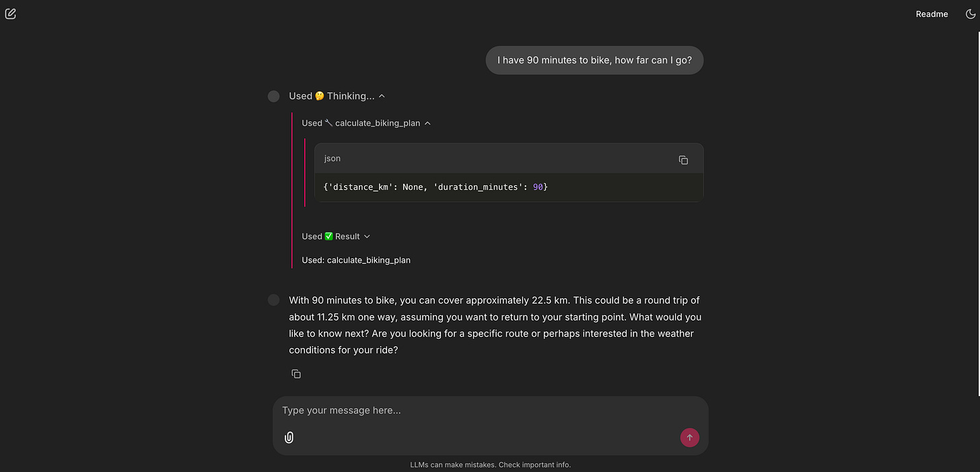Click the avatar circle beside Used Thinking

pos(273,96)
